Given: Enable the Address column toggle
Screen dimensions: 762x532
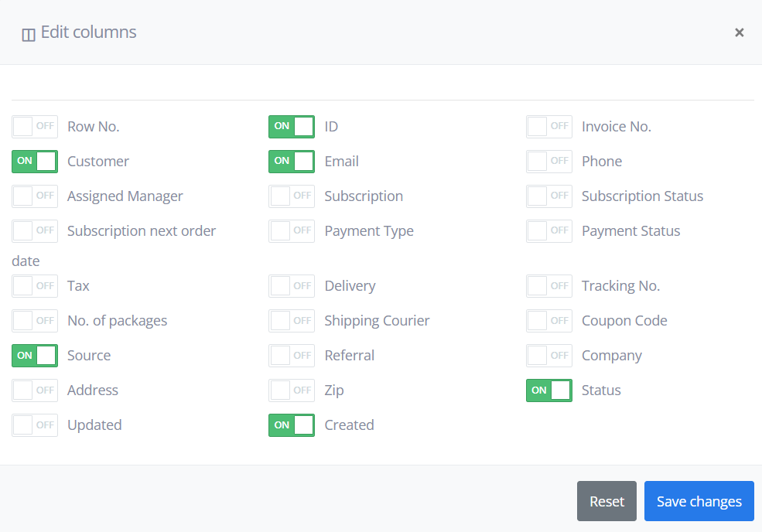Looking at the screenshot, I should point(35,390).
